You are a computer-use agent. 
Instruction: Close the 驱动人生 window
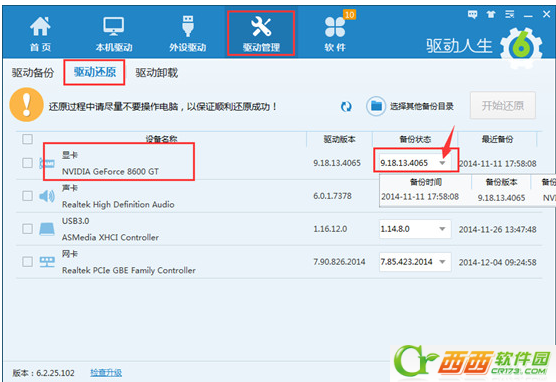point(546,15)
